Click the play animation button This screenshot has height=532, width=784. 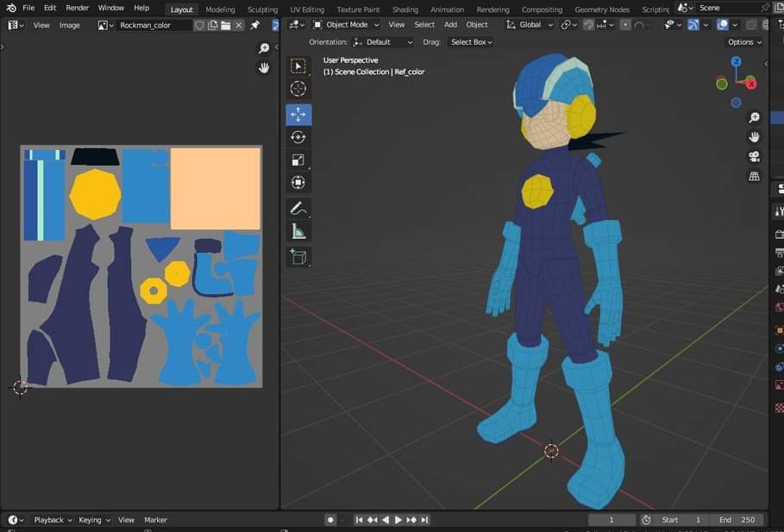(398, 520)
